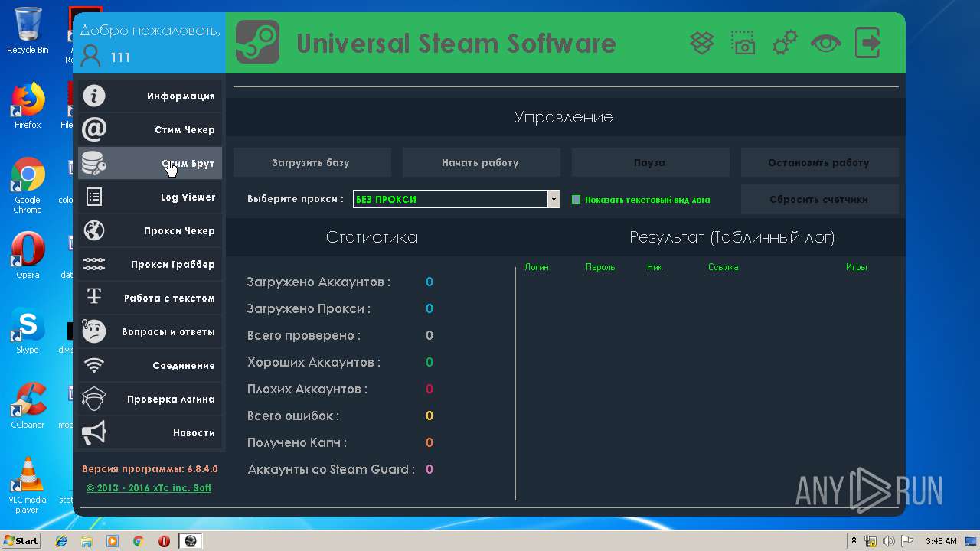
Task: Click the graduate icon beside Проверка логина
Action: click(x=94, y=399)
